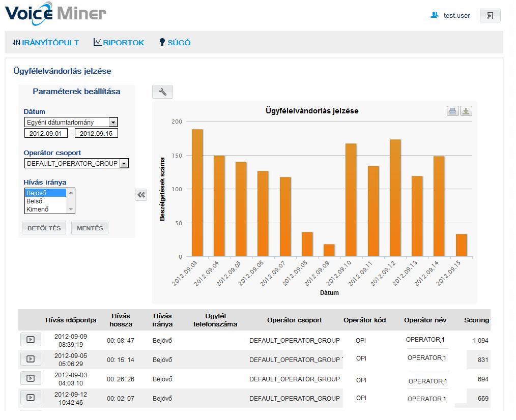Sort by Scoring column header
This screenshot has height=420, width=516.
476,320
